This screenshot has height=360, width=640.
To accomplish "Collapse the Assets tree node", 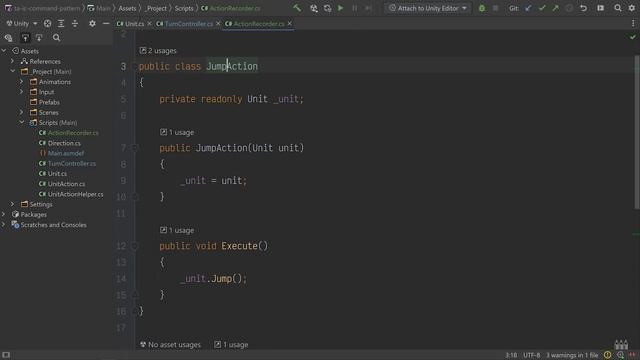I will pos(4,51).
